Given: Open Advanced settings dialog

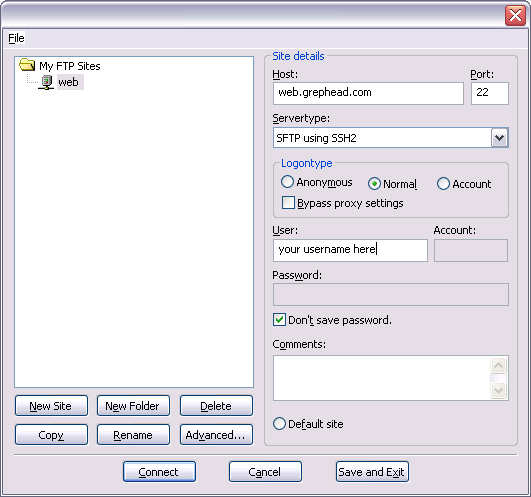Looking at the screenshot, I should point(216,435).
